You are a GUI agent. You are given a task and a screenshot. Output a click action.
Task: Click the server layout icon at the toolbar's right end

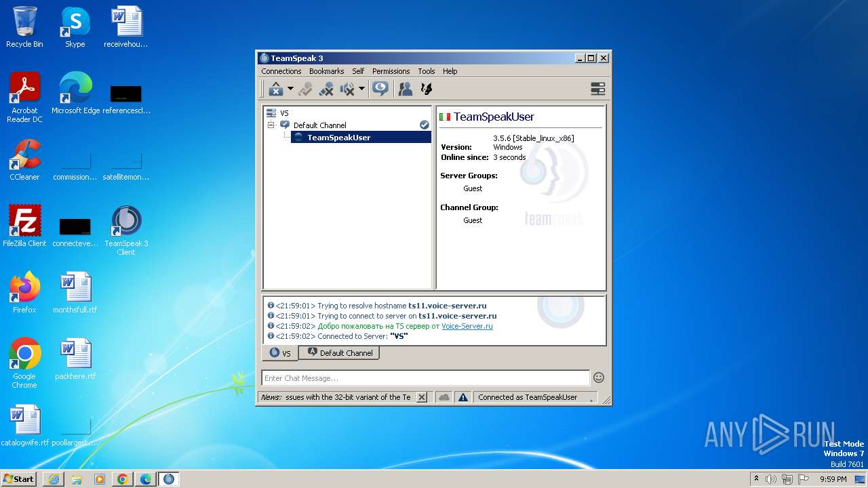597,89
